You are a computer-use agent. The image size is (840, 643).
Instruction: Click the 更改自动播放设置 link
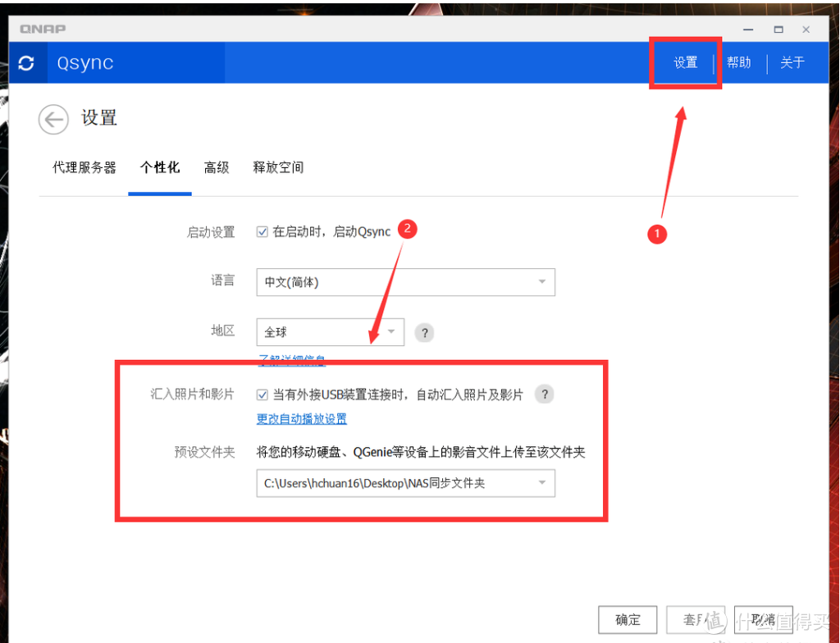(299, 420)
